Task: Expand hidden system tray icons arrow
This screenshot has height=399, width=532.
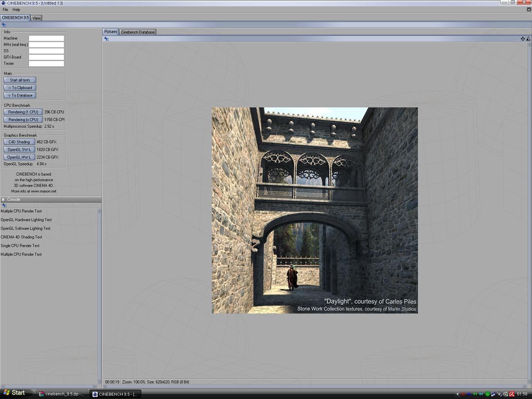Action: click(458, 394)
